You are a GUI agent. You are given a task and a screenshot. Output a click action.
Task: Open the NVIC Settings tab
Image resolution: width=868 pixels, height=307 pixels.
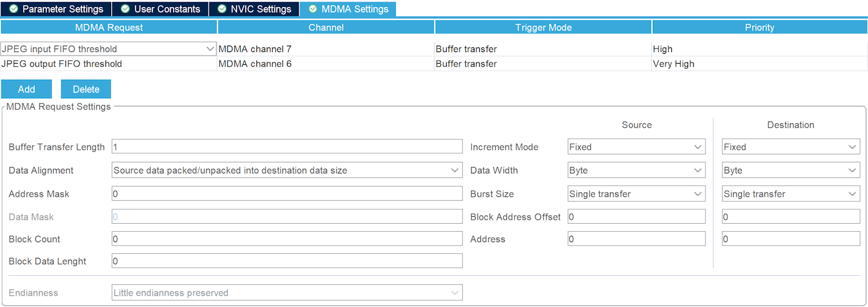(254, 9)
